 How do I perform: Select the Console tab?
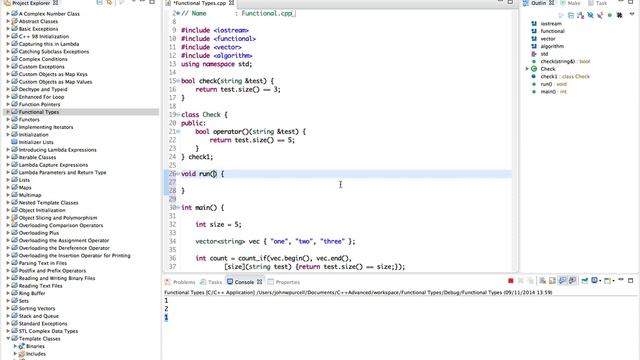point(244,282)
